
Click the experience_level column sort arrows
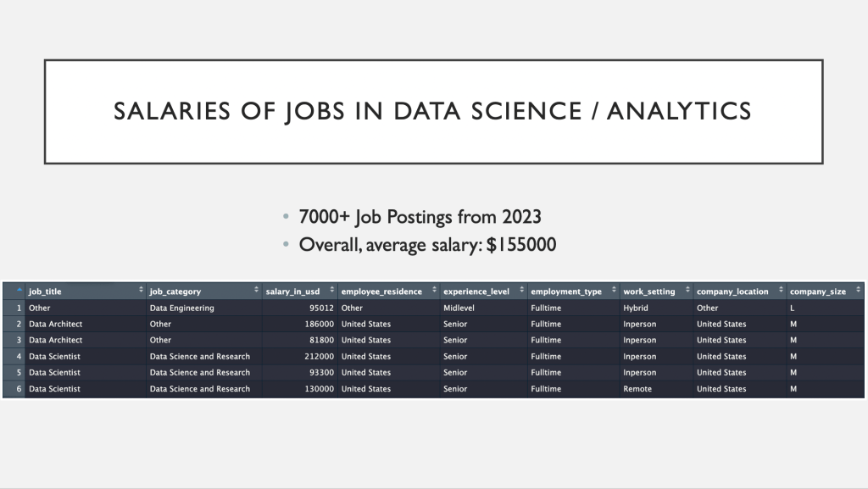point(521,292)
